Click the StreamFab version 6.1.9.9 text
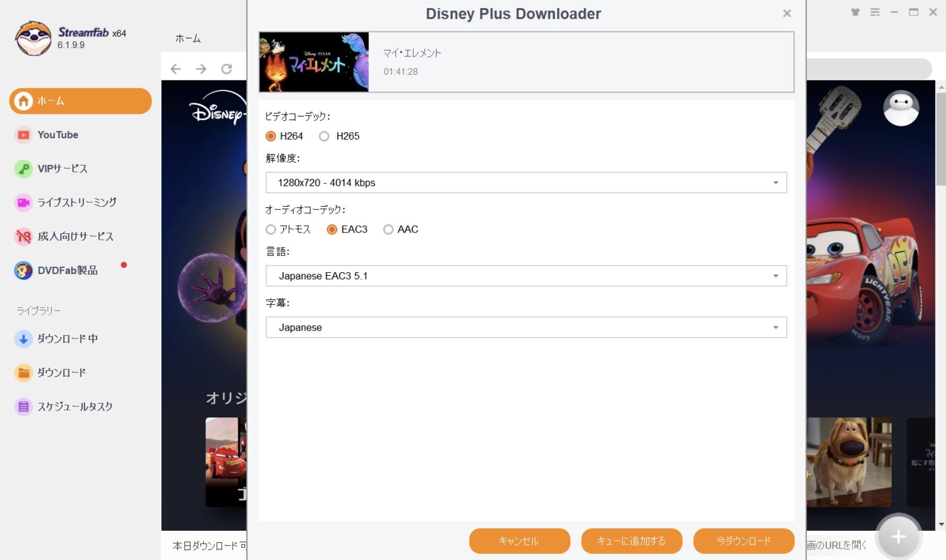Viewport: 946px width, 560px height. click(x=71, y=45)
